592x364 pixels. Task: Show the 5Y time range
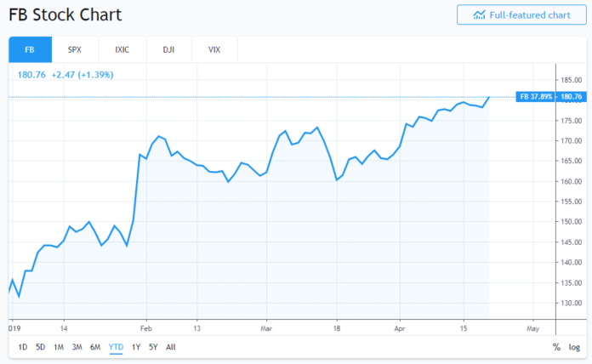pyautogui.click(x=153, y=347)
